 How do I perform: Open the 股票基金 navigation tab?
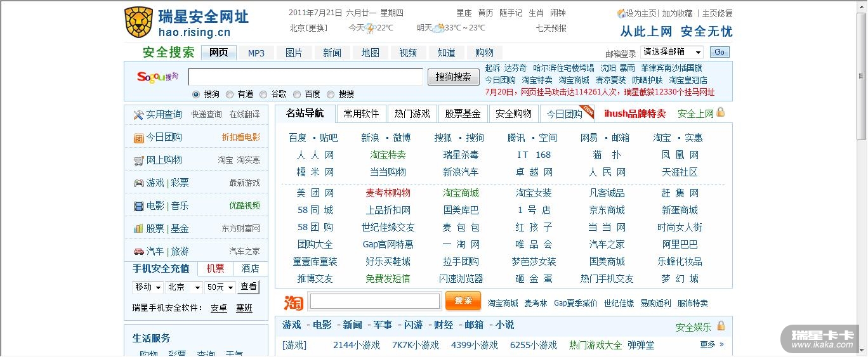(x=463, y=114)
